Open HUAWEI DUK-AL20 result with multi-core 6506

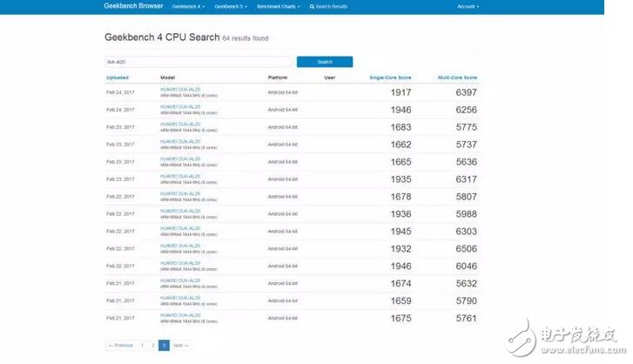[180, 245]
